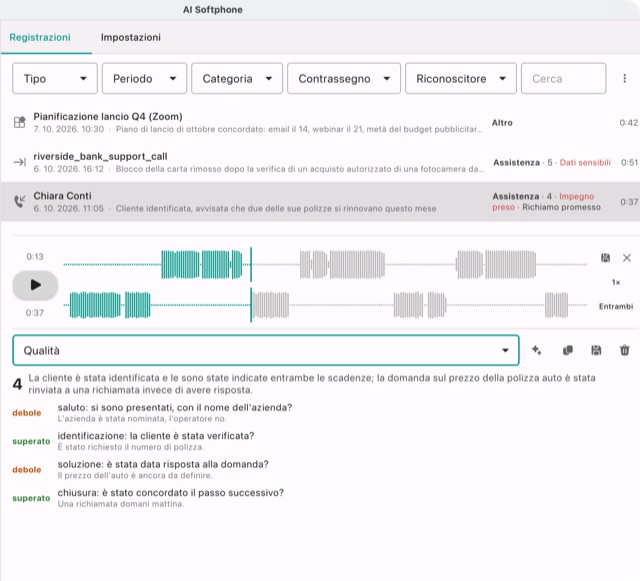Open the Registrazioni tab
The width and height of the screenshot is (640, 581).
pos(40,37)
